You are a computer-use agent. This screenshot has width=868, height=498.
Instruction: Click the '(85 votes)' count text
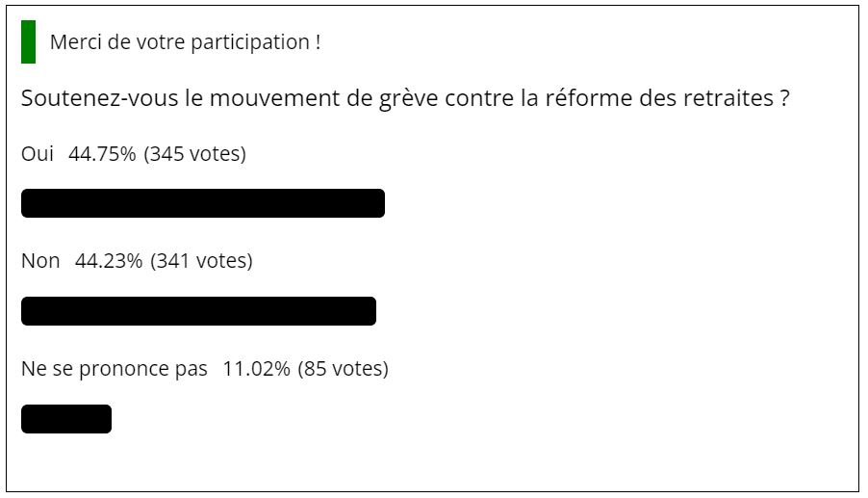[344, 368]
